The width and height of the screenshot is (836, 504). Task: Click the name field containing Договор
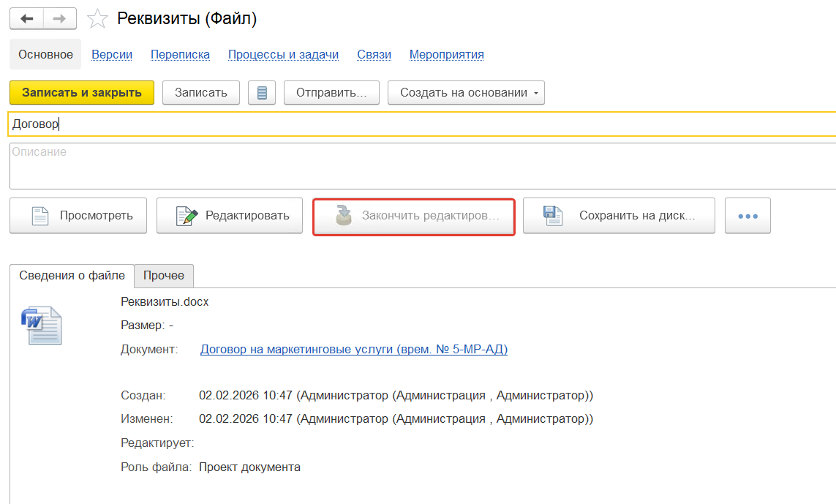pos(421,124)
